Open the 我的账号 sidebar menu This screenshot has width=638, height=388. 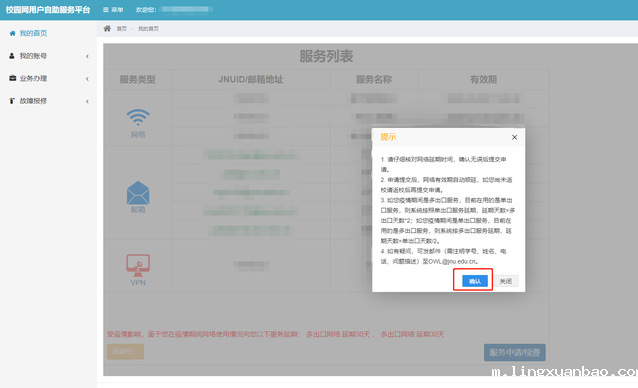[33, 56]
